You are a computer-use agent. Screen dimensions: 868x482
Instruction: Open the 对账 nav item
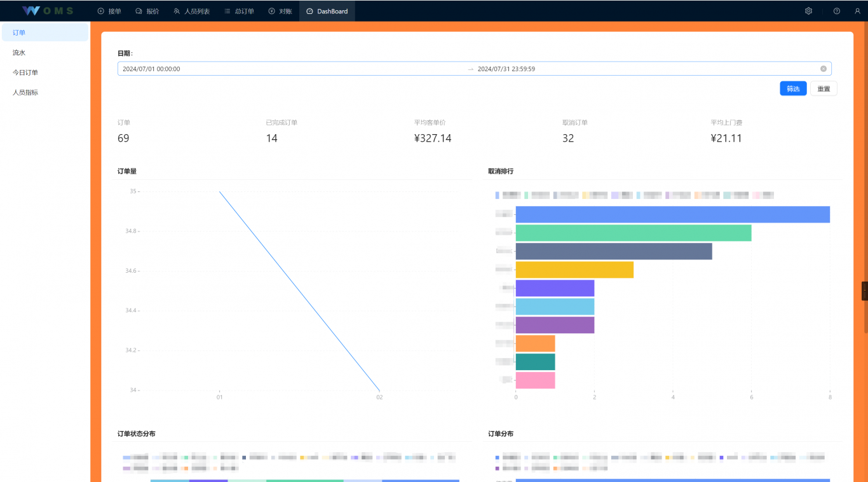point(280,11)
